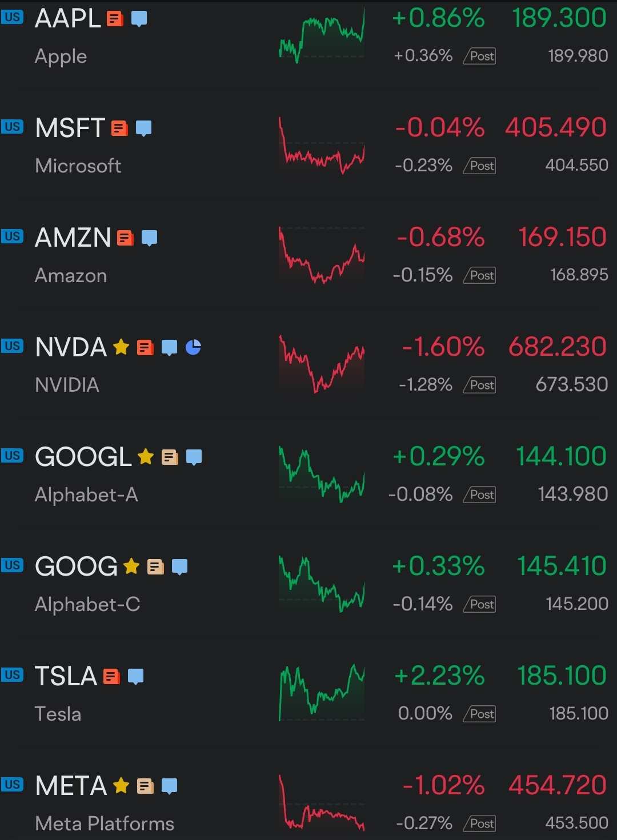Screen dimensions: 617x840
Task: Click the NVDA pie chart icon
Action: click(194, 347)
